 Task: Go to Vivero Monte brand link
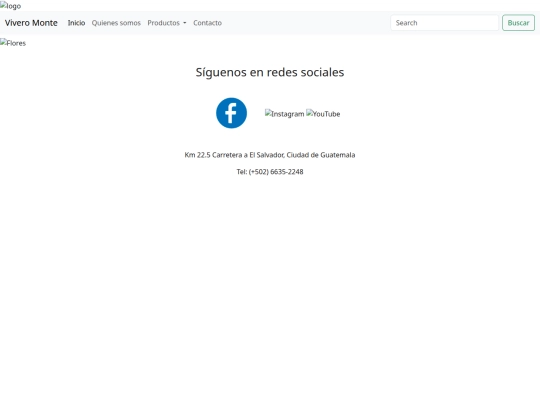pyautogui.click(x=31, y=23)
